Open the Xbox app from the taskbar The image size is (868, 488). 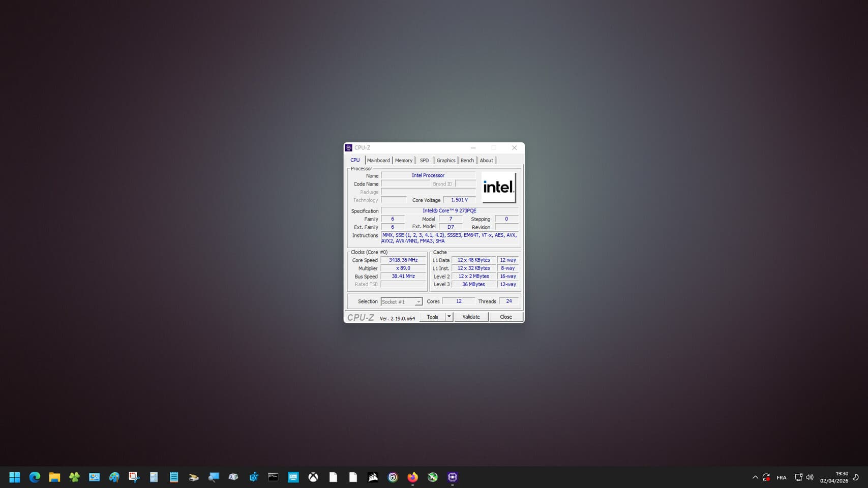(x=313, y=477)
